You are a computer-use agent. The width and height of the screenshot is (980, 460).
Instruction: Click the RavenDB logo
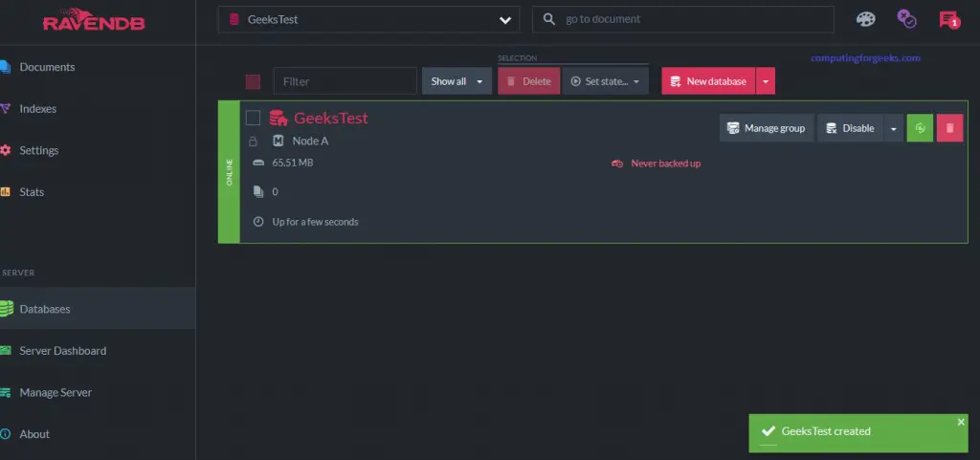click(94, 20)
